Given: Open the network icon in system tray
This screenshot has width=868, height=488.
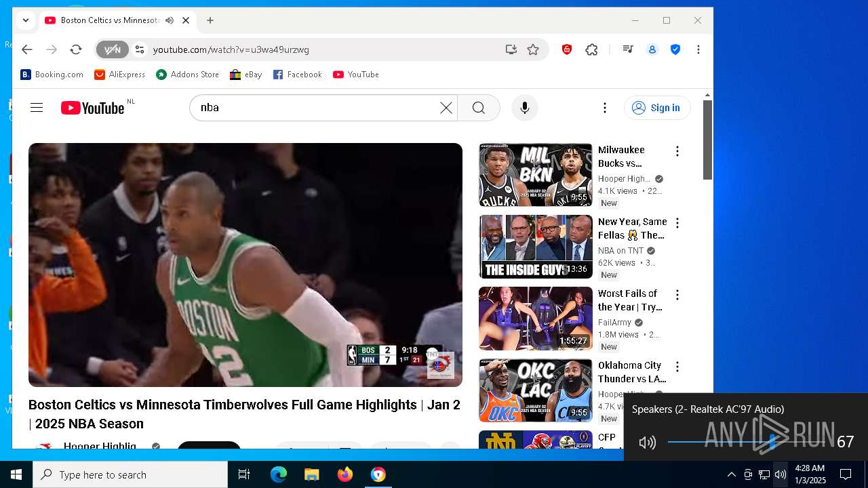Looking at the screenshot, I should coord(764,474).
